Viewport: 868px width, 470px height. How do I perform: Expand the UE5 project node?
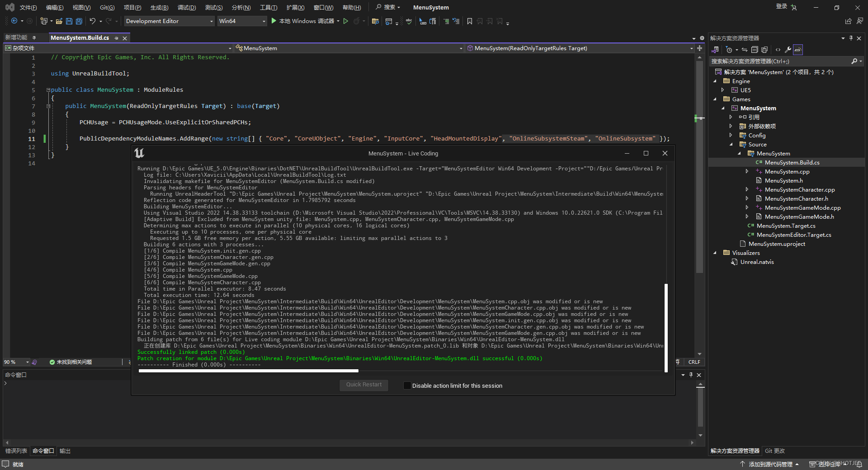723,90
